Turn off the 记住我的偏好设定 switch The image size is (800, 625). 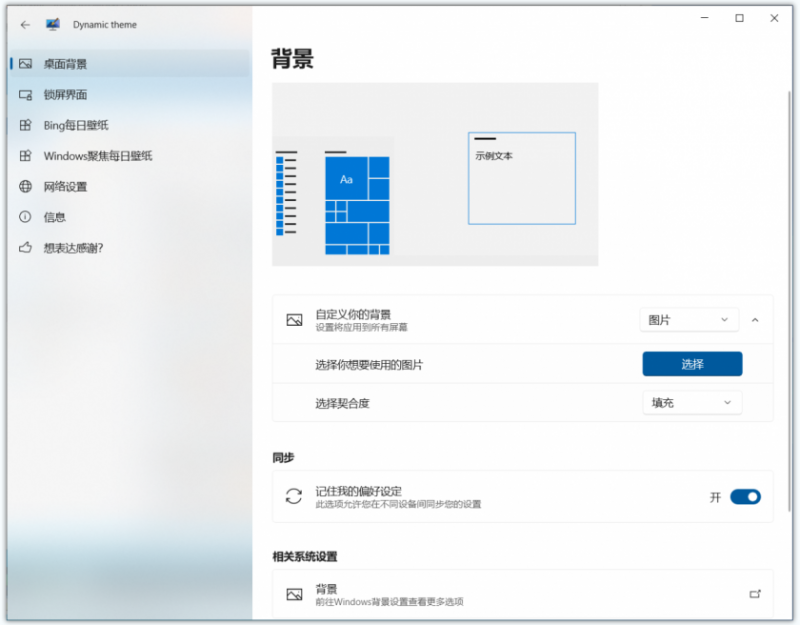pos(745,496)
